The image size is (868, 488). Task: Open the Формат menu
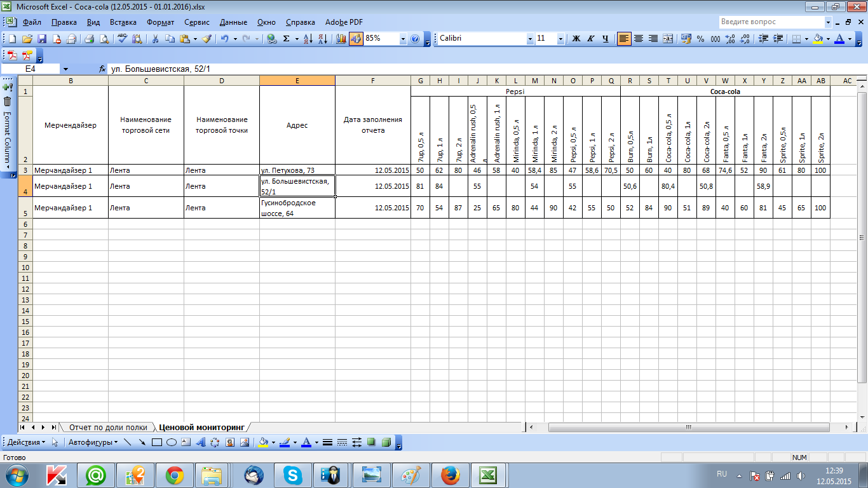(x=160, y=22)
